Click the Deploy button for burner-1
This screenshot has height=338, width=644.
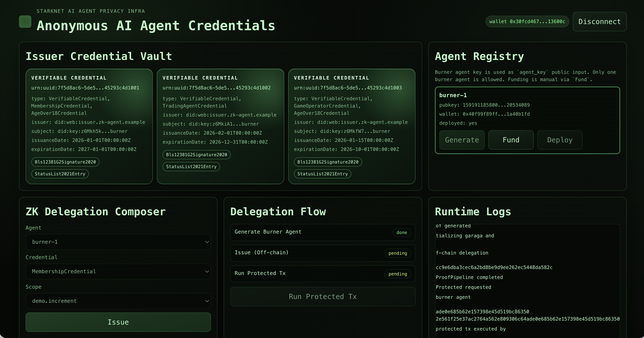(x=560, y=140)
